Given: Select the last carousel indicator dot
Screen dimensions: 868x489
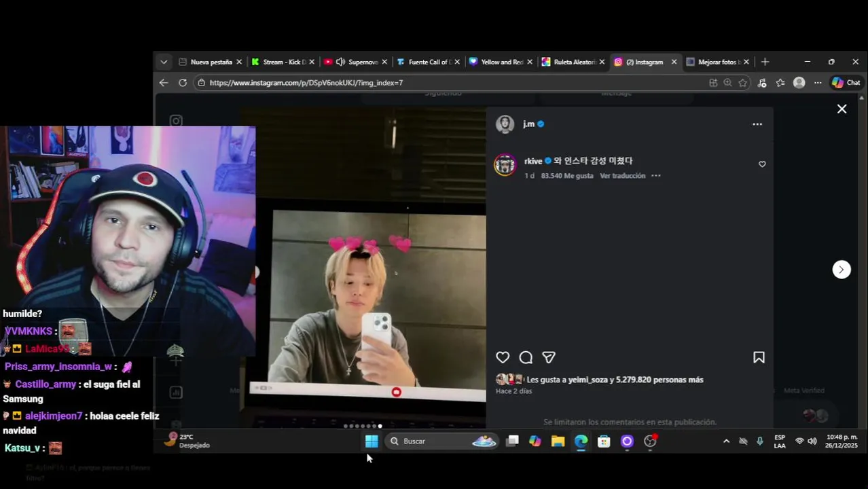Looking at the screenshot, I should [380, 426].
